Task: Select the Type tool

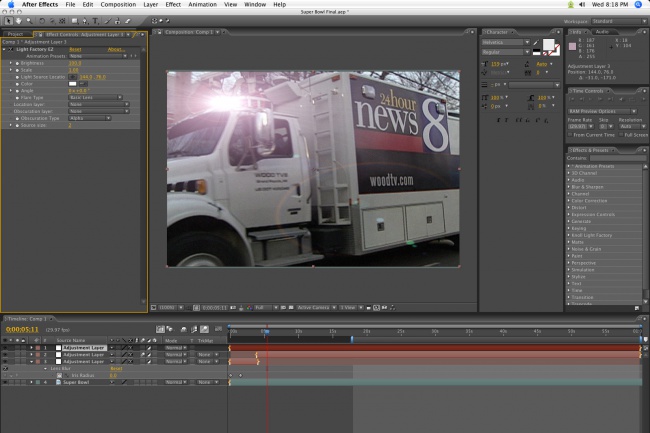Action: pyautogui.click(x=95, y=21)
